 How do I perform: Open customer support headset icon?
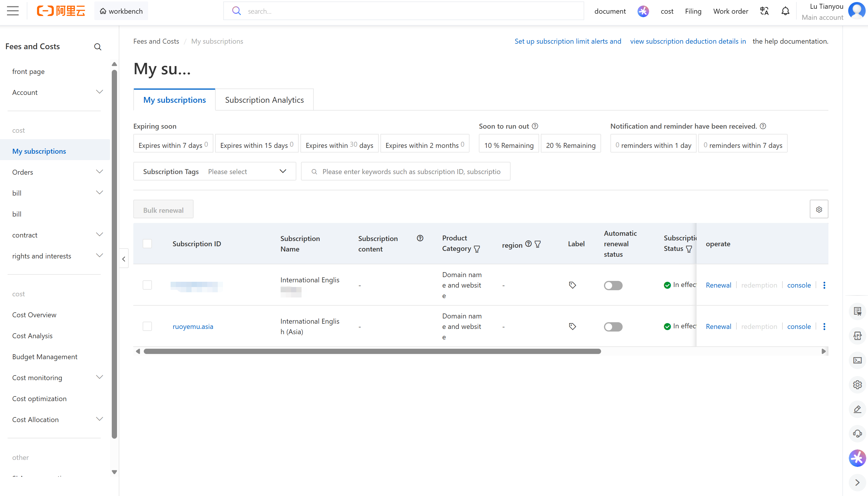pyautogui.click(x=857, y=433)
